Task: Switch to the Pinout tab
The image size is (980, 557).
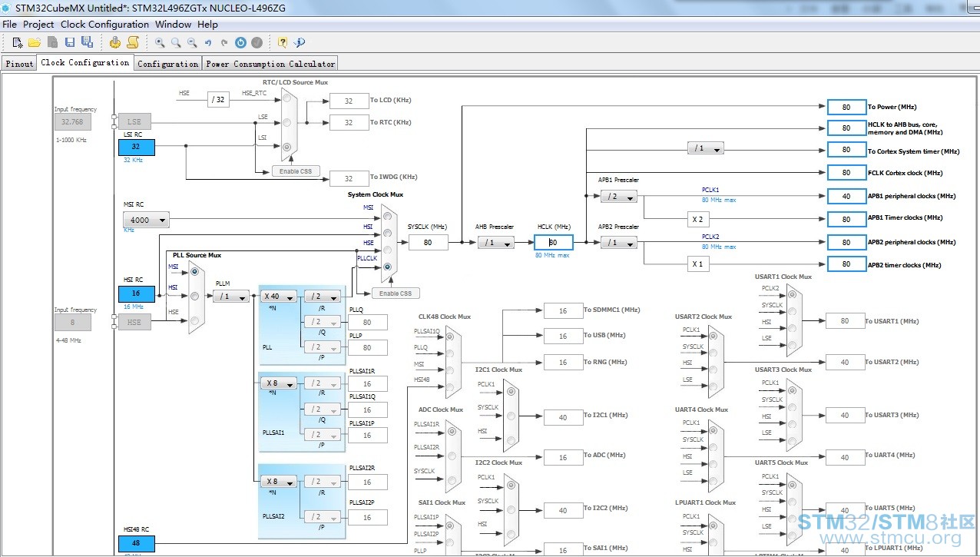Action: point(20,64)
